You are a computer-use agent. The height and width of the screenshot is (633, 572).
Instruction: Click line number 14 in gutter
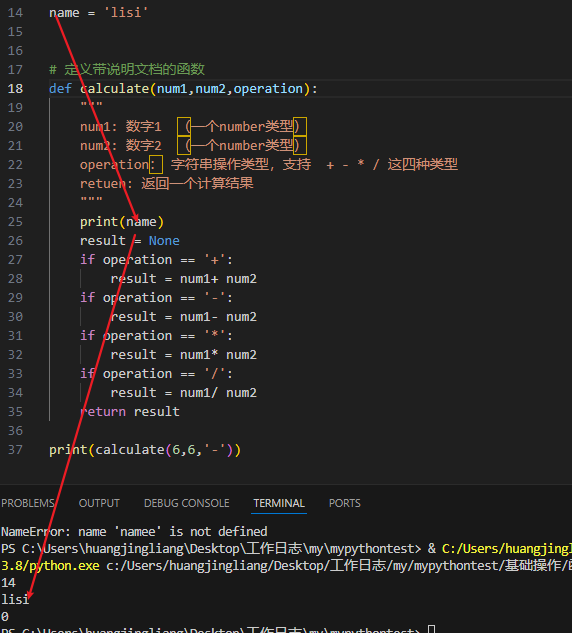tap(15, 13)
